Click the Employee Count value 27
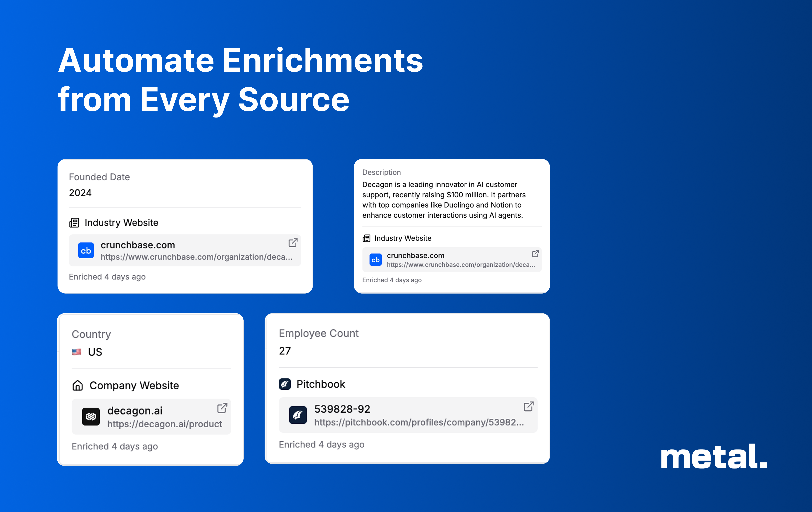 [285, 351]
